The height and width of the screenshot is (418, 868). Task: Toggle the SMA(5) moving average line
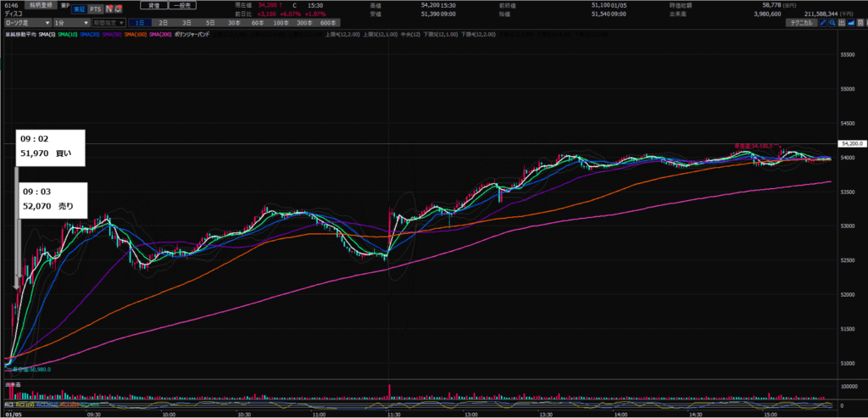[47, 34]
